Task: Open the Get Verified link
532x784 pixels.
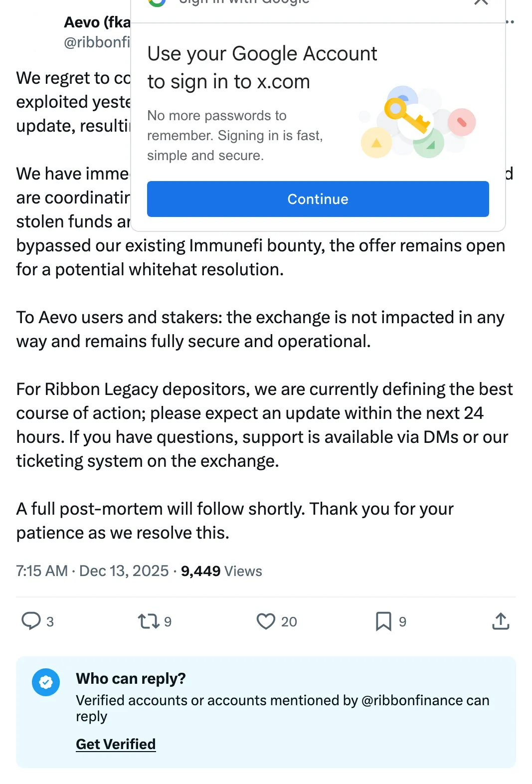Action: pos(116,744)
